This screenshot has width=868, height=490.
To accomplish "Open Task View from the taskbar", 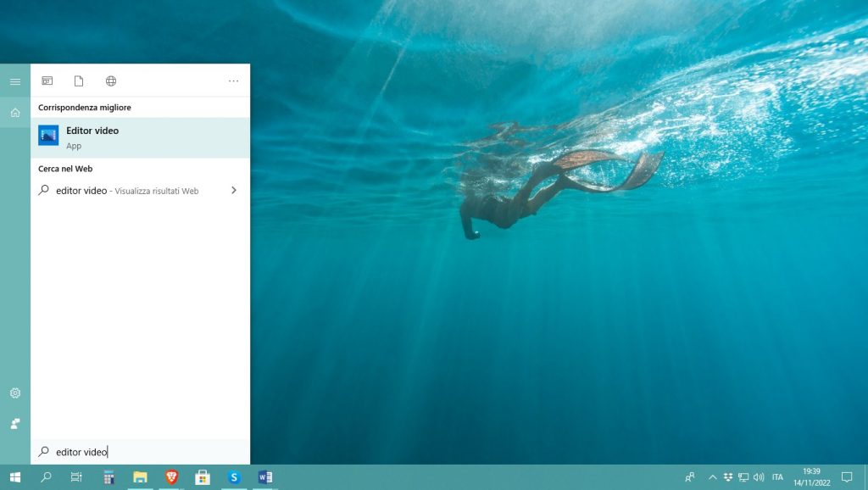I will [76, 477].
